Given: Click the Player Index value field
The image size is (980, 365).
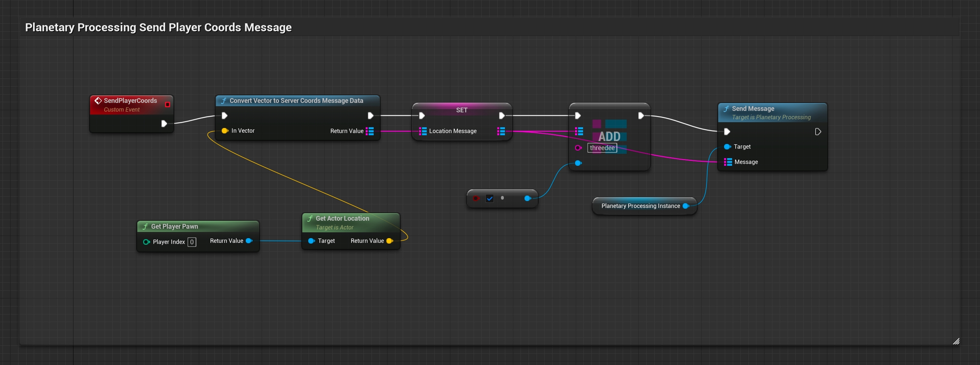Looking at the screenshot, I should pos(192,242).
